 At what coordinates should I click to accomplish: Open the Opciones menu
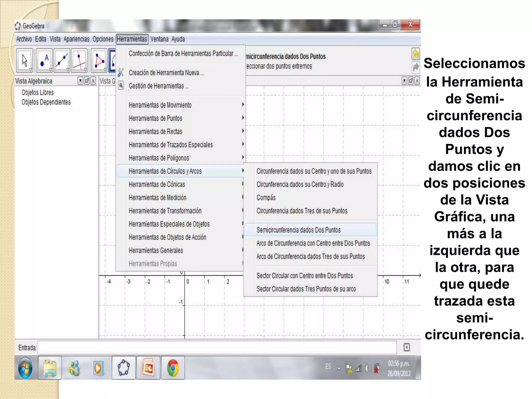[x=103, y=39]
